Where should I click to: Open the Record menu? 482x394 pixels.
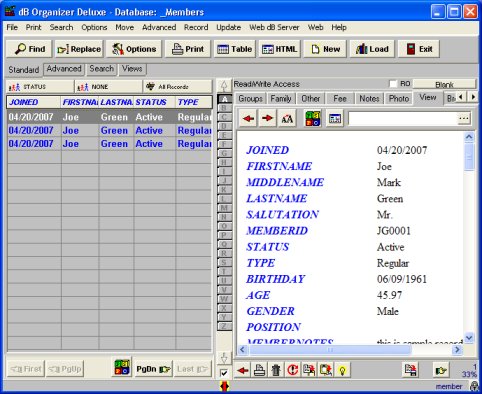(x=196, y=27)
